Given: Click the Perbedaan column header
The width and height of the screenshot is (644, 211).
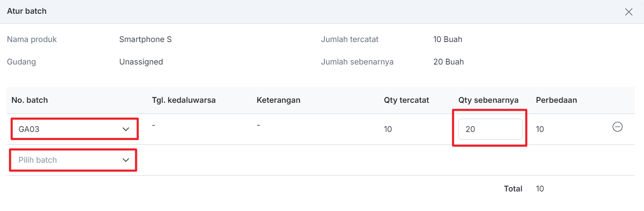Looking at the screenshot, I should click(x=556, y=100).
